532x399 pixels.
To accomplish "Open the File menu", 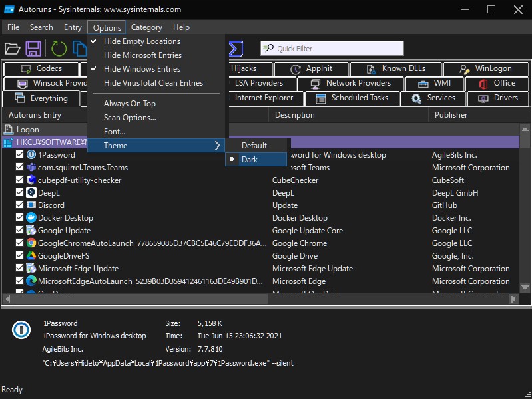I will [13, 27].
